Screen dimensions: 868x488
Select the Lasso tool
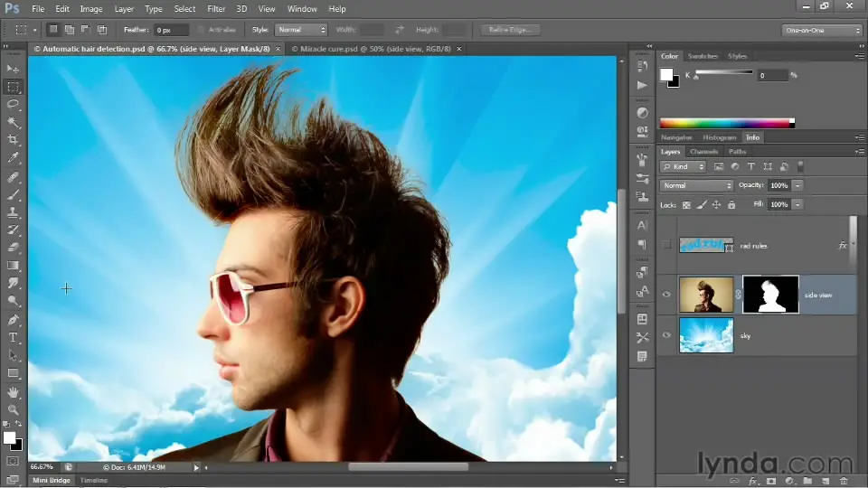14,105
